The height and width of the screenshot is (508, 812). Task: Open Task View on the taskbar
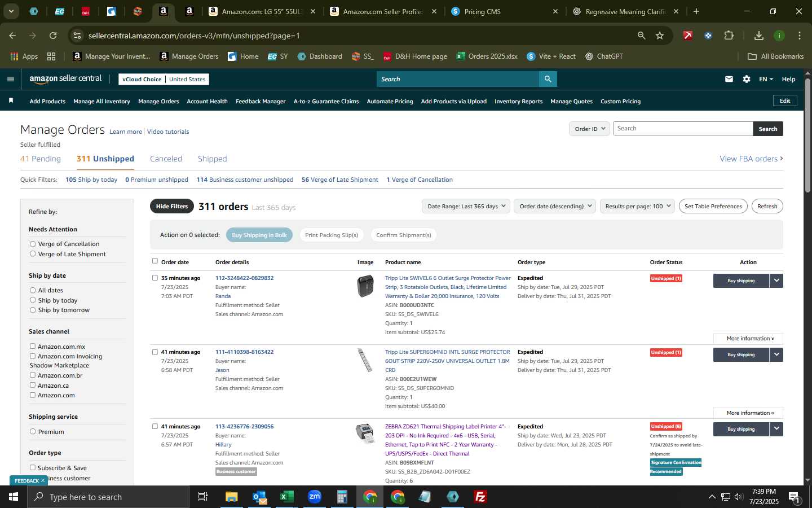coord(203,497)
